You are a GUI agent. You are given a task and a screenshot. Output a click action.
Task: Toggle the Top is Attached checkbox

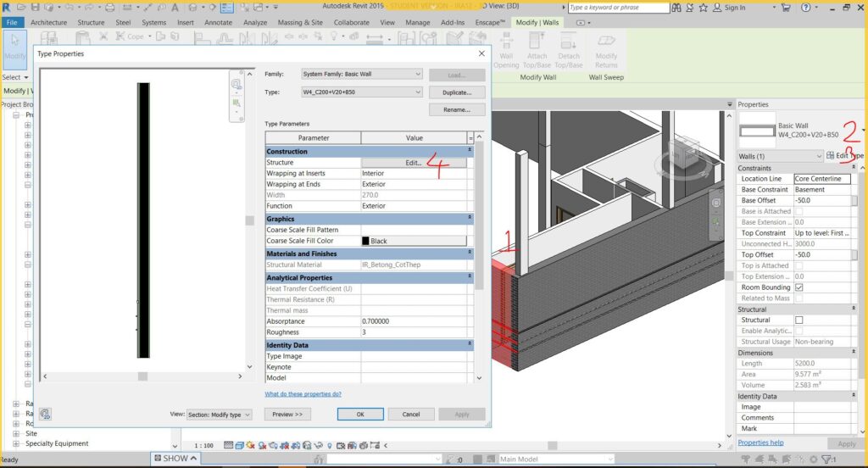pos(798,266)
